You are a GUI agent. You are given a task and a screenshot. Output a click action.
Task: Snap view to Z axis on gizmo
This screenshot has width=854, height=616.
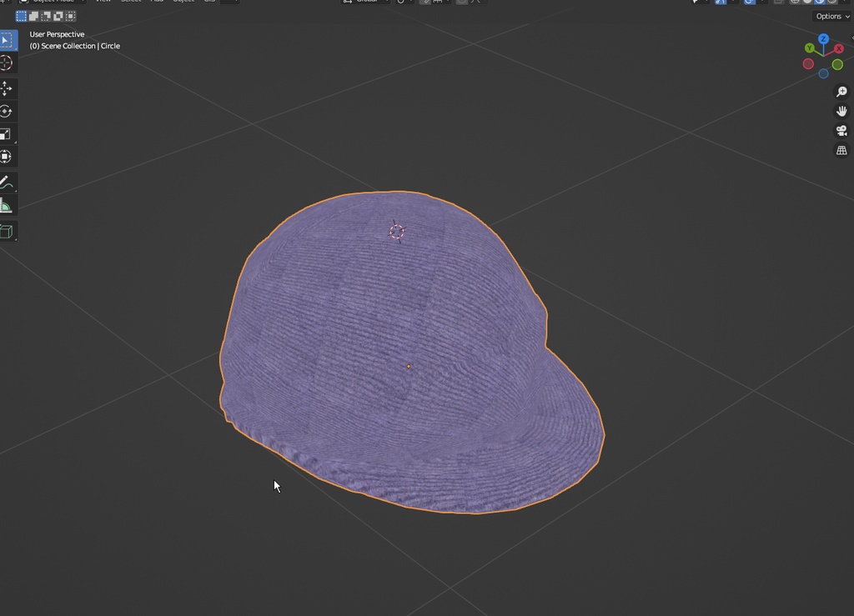coord(823,39)
